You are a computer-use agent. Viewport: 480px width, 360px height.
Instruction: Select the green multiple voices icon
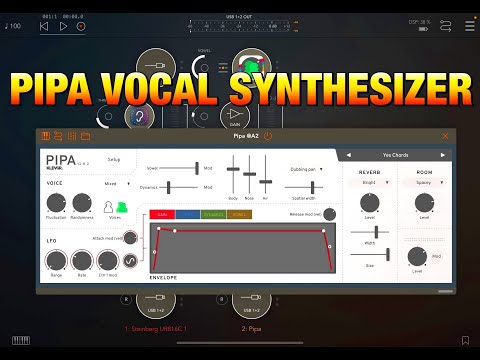point(122,207)
